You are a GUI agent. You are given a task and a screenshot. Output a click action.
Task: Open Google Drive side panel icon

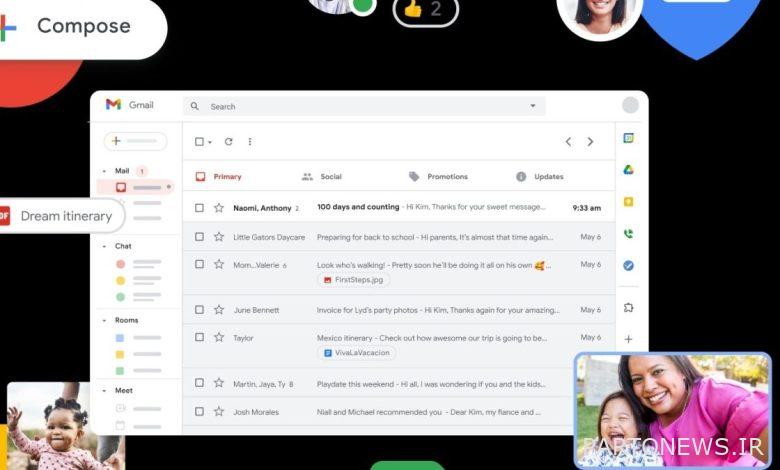click(x=629, y=170)
